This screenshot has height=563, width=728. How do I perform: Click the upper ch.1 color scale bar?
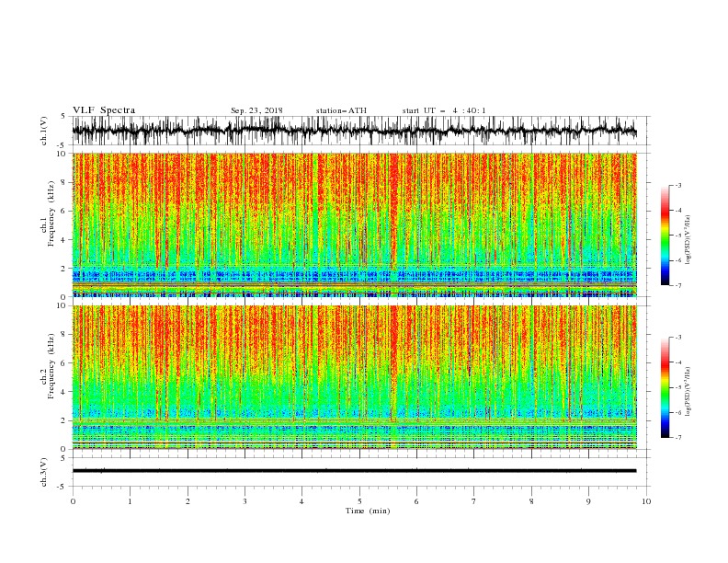point(665,236)
